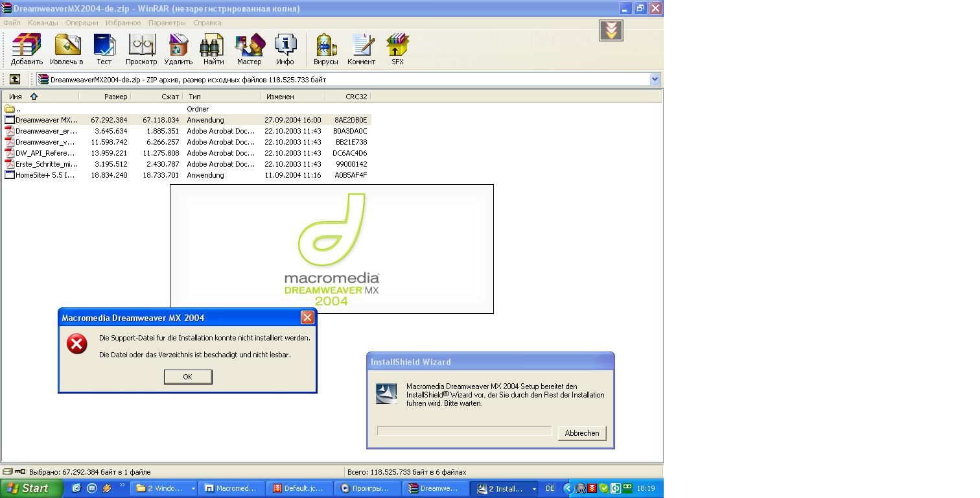980x498 pixels.
Task: Click the drive icon in WinRAR status bar
Action: [x=8, y=471]
